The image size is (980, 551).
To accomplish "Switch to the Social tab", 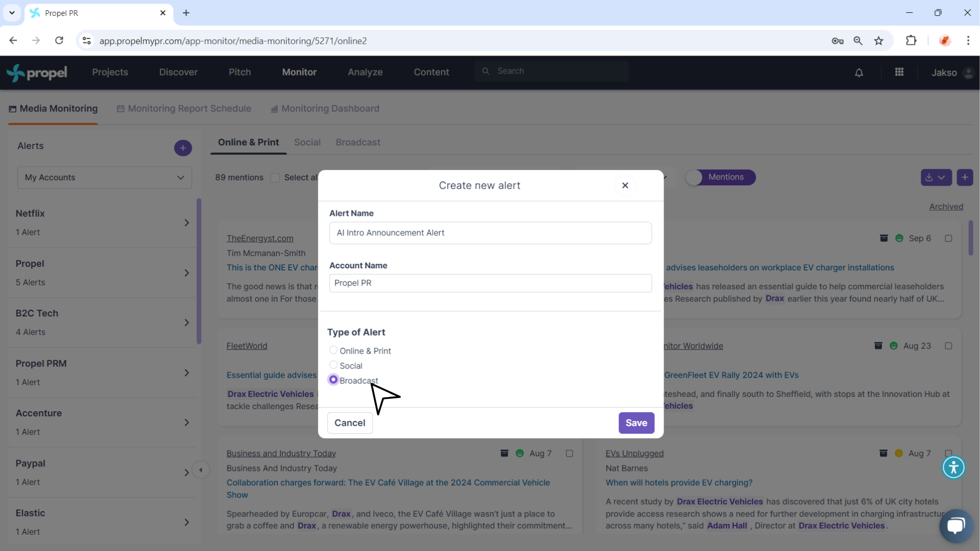I will 307,142.
